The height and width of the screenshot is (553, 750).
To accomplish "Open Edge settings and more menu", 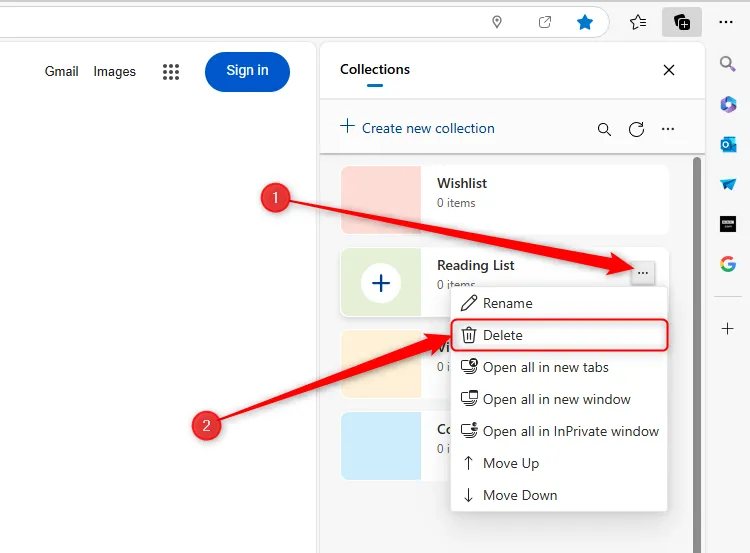I will pyautogui.click(x=726, y=22).
